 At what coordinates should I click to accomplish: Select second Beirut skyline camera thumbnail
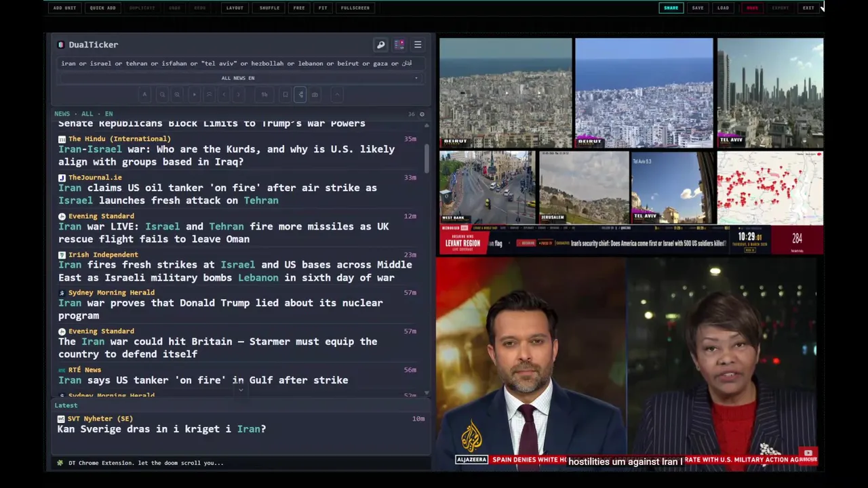point(644,93)
